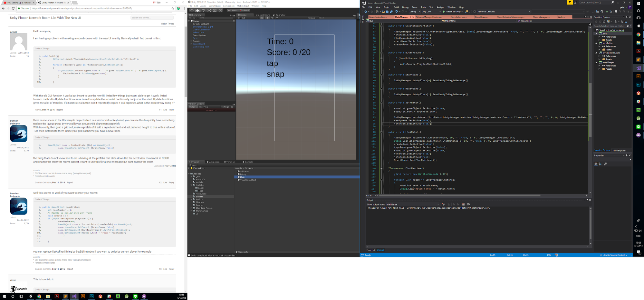The width and height of the screenshot is (644, 300).
Task: Collapse CreateRoomForMatch method outline
Action: (x=381, y=26)
